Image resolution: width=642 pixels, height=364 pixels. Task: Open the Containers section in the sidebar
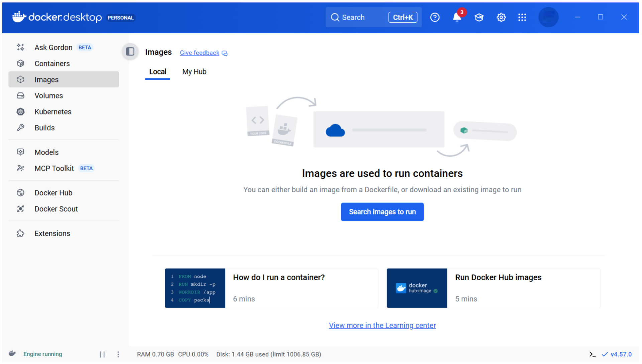point(52,63)
